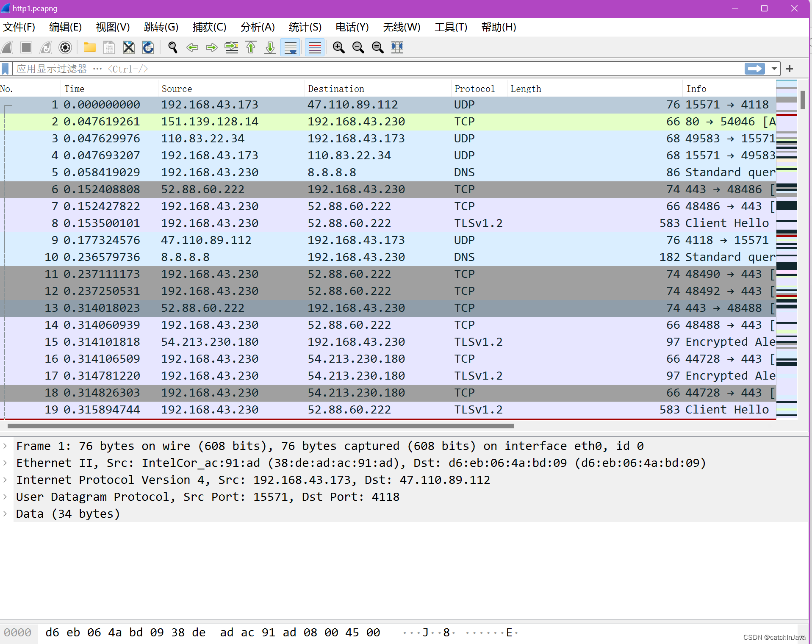Open display filter history dropdown
The width and height of the screenshot is (812, 644).
coord(774,69)
